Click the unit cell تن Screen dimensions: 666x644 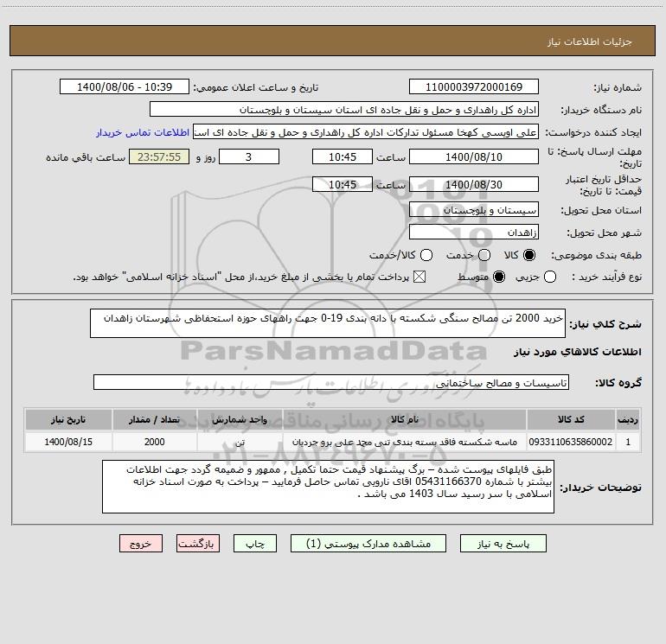click(240, 442)
